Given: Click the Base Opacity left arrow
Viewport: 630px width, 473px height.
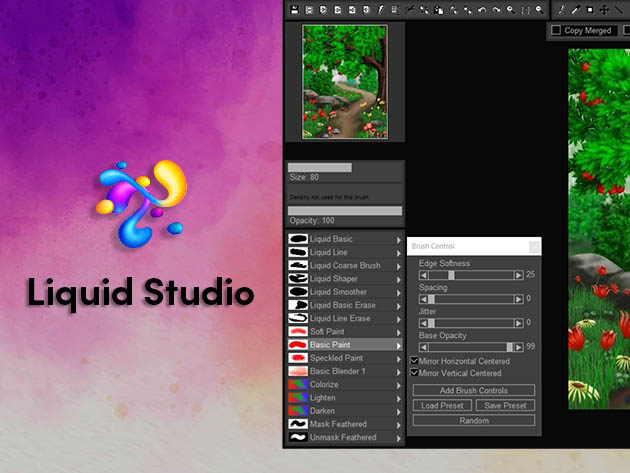Looking at the screenshot, I should tap(423, 347).
